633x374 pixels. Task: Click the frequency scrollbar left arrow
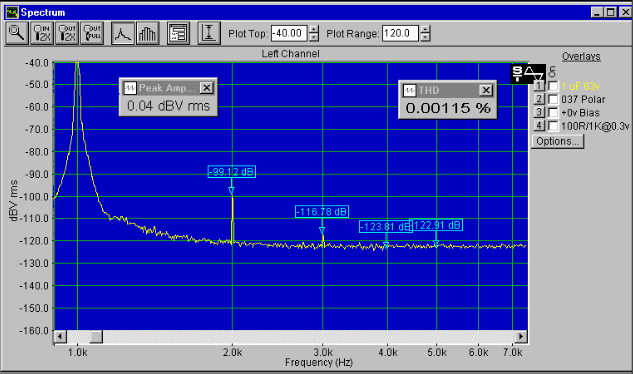click(x=60, y=336)
